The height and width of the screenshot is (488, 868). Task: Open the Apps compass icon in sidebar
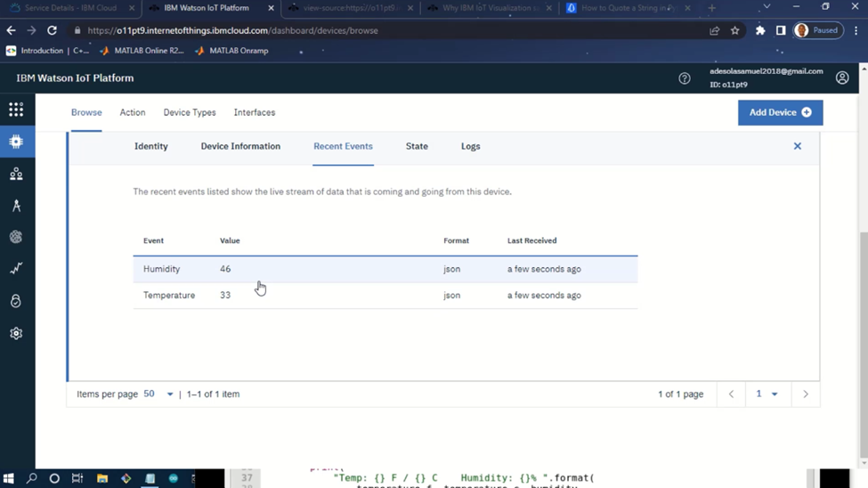[x=16, y=206]
